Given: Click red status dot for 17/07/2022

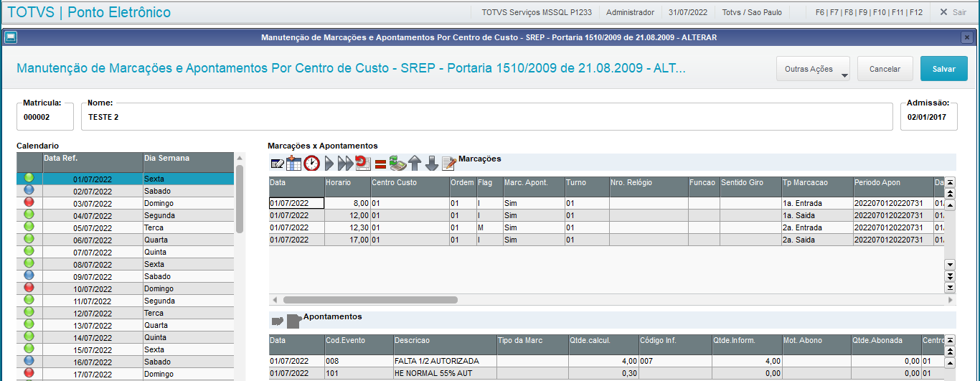Looking at the screenshot, I should coord(29,374).
